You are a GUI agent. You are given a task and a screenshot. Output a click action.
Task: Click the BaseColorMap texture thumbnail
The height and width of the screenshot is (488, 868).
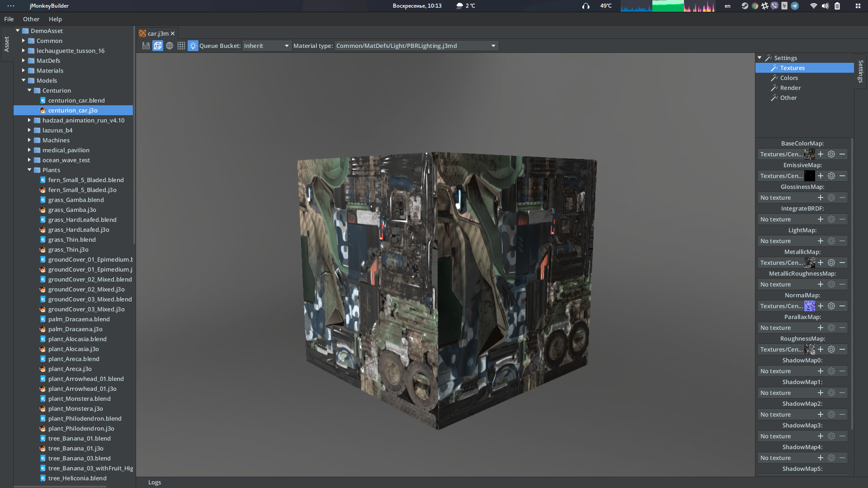809,154
